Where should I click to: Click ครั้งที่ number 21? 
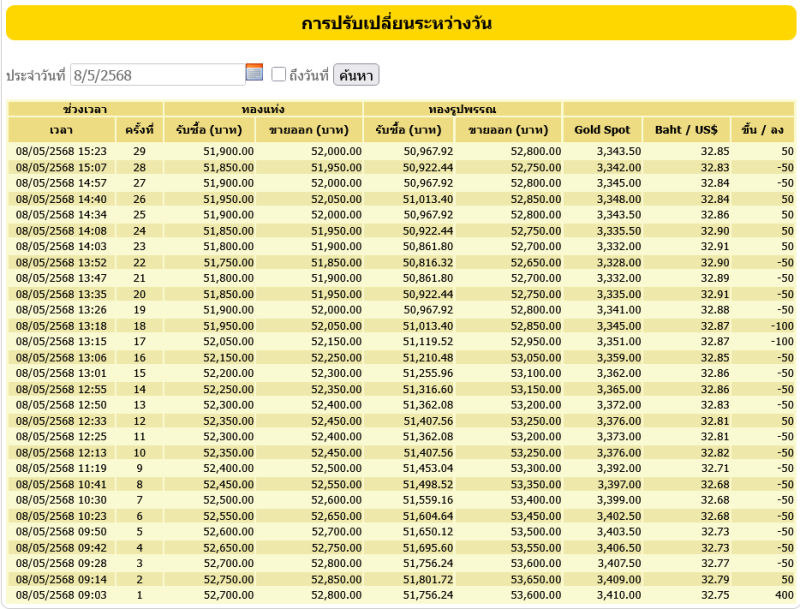tap(139, 278)
